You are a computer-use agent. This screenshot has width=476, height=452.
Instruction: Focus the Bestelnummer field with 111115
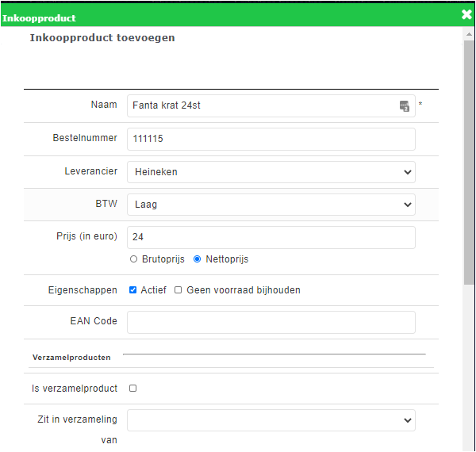coord(271,140)
